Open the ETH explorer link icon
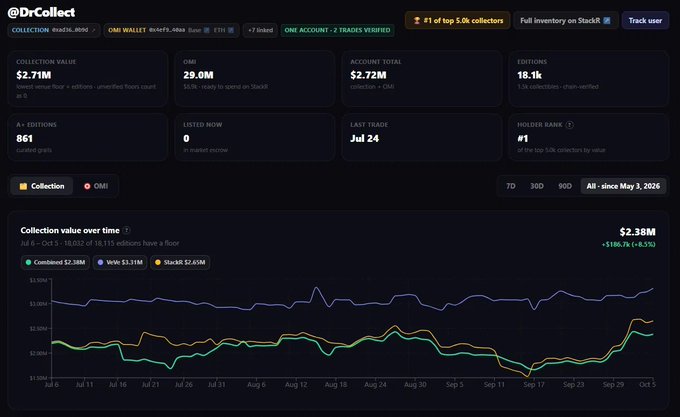Screen dimensions: 680x417 point(231,30)
